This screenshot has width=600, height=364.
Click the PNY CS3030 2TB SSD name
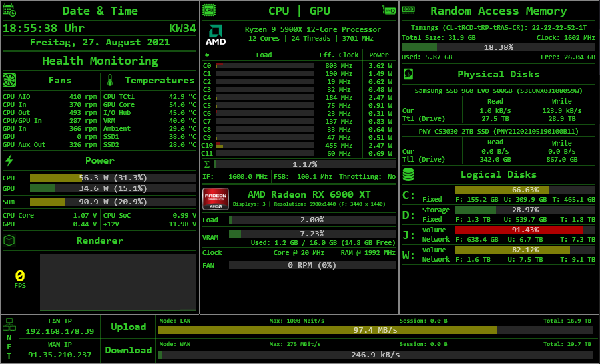[499, 132]
